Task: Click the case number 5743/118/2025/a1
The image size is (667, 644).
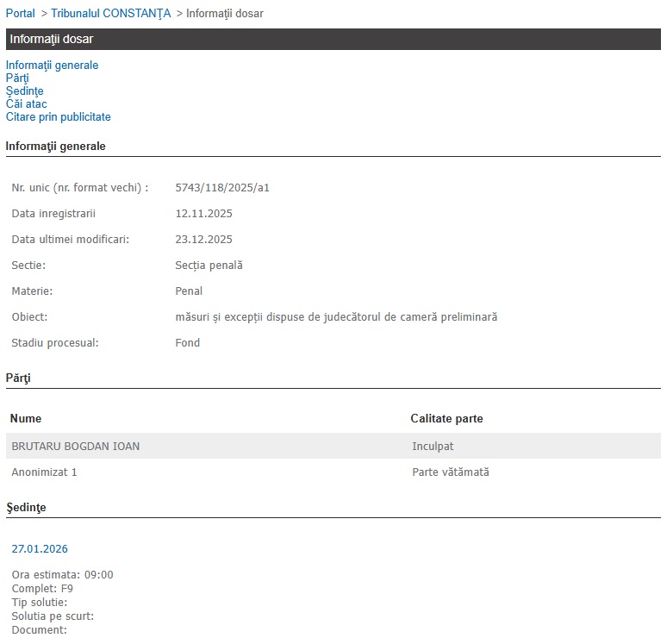Action: point(222,188)
